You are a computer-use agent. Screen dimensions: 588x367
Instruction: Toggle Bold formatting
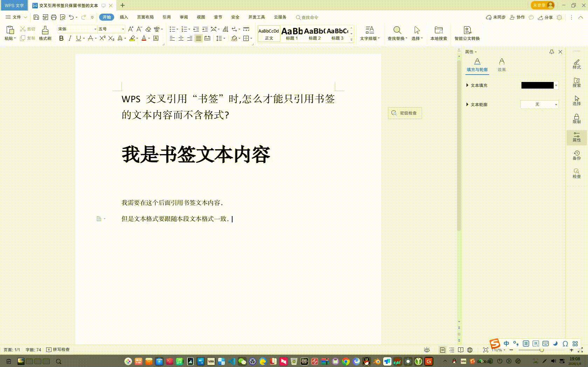(x=61, y=38)
